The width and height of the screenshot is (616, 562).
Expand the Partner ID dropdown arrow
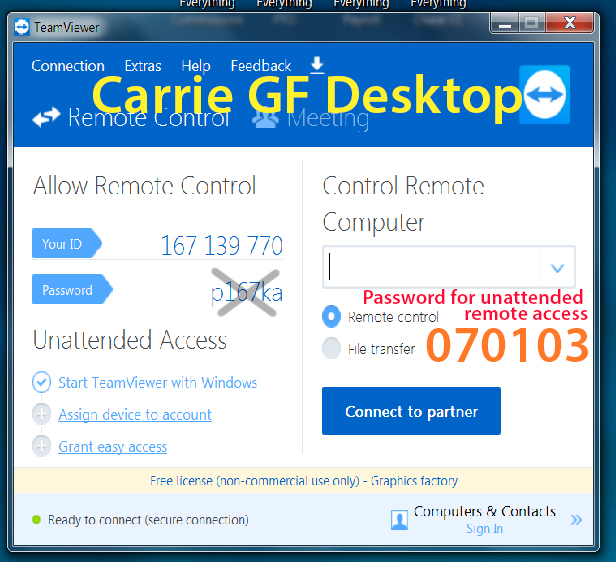tap(557, 268)
